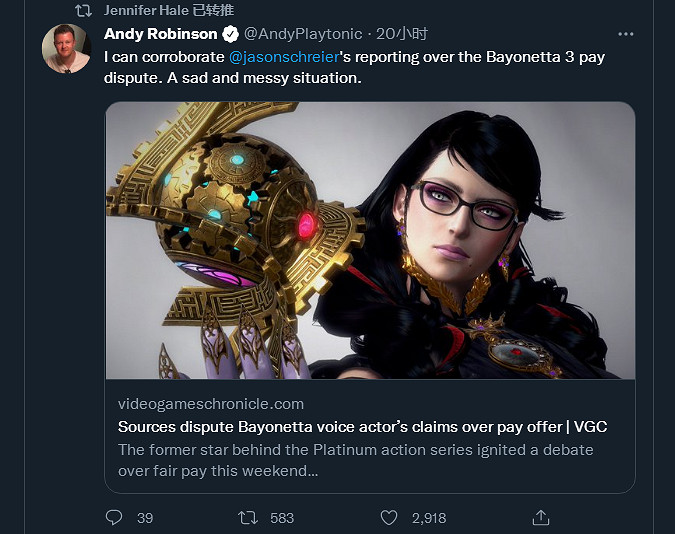The height and width of the screenshot is (534, 675).
Task: Like the tweet with heart icon
Action: pyautogui.click(x=389, y=517)
